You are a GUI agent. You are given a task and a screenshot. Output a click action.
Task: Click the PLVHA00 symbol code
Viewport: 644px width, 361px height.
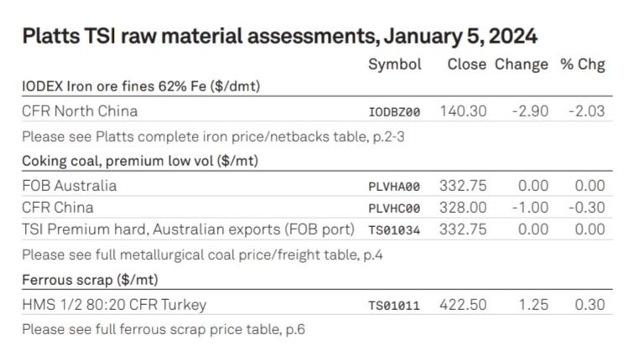click(394, 187)
